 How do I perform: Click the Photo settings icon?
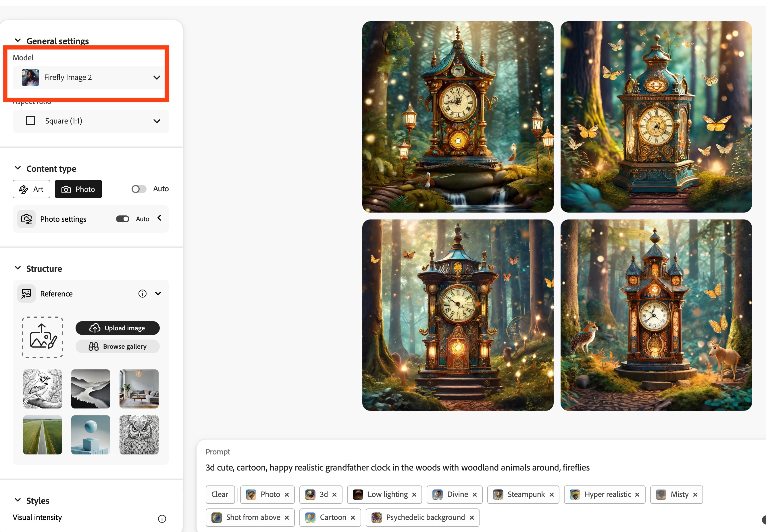click(x=26, y=219)
